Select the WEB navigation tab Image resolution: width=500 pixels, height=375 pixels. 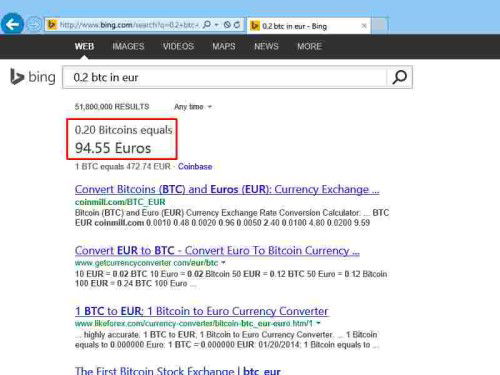(x=84, y=46)
